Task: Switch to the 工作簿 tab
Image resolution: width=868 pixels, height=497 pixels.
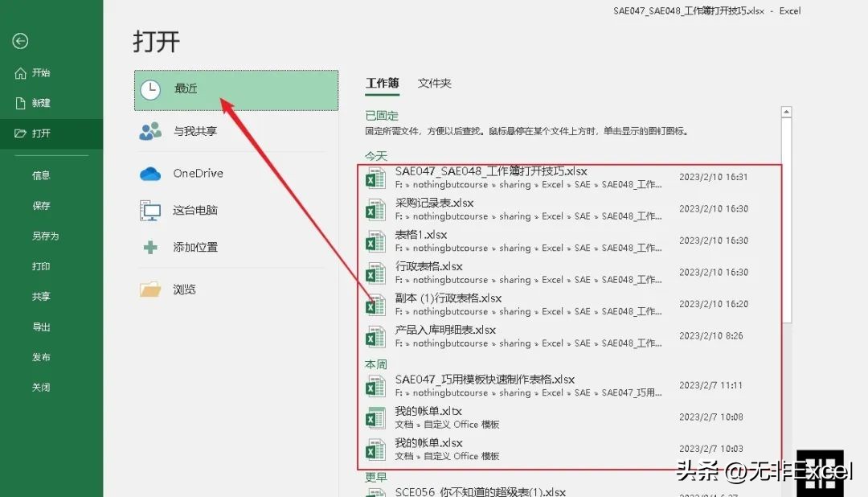Action: tap(382, 83)
